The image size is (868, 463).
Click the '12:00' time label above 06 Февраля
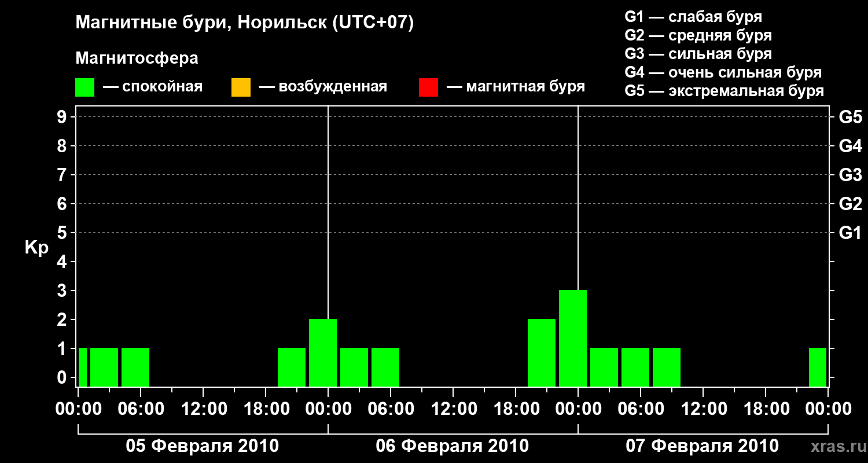tap(453, 409)
